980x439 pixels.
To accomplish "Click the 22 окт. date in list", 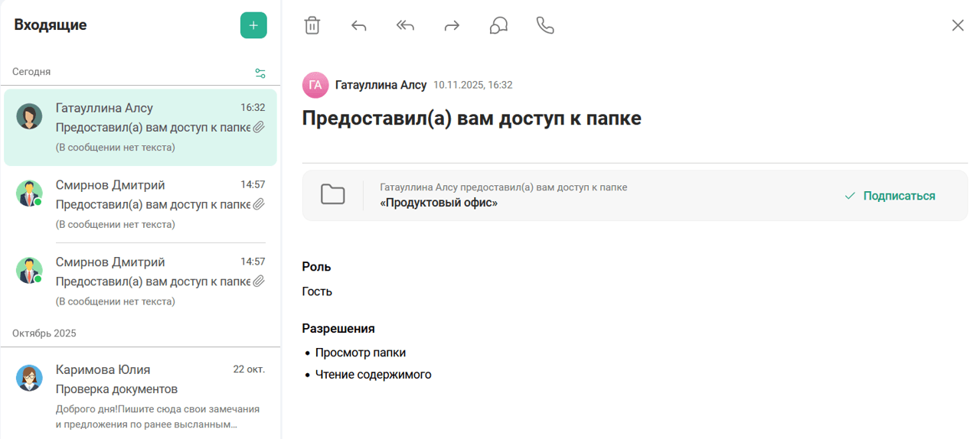I will pyautogui.click(x=249, y=369).
